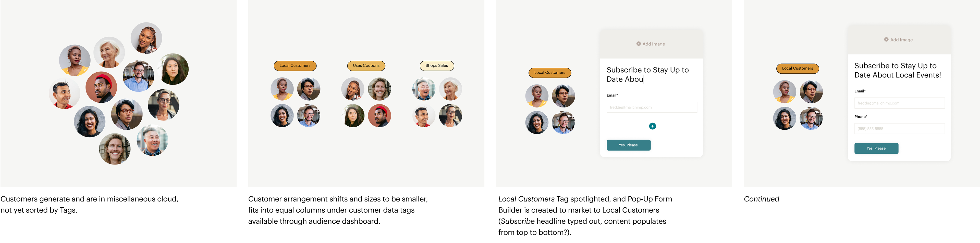The height and width of the screenshot is (243, 980).
Task: Click Yes, Please button under Phone field
Action: tap(876, 148)
